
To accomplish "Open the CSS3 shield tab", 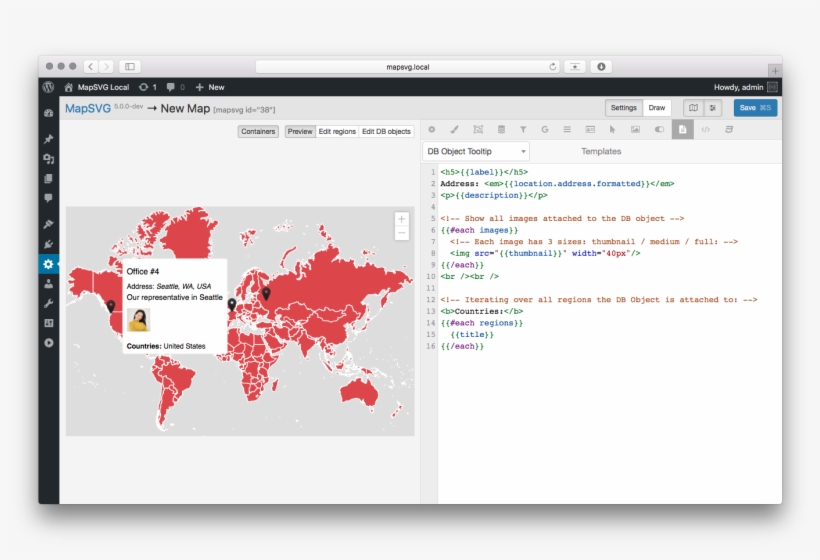I will (729, 130).
